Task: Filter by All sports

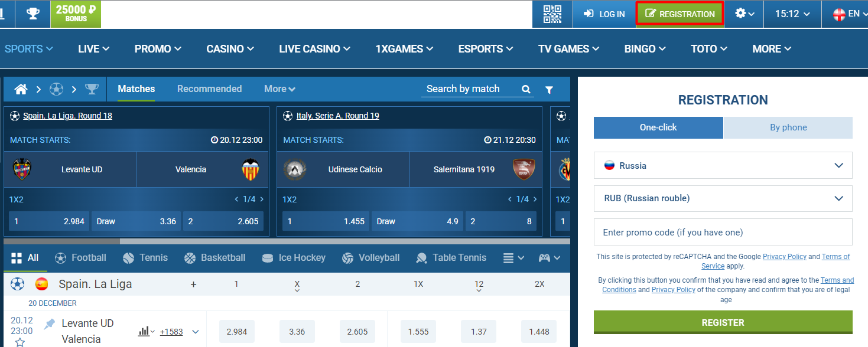Action: (25, 258)
